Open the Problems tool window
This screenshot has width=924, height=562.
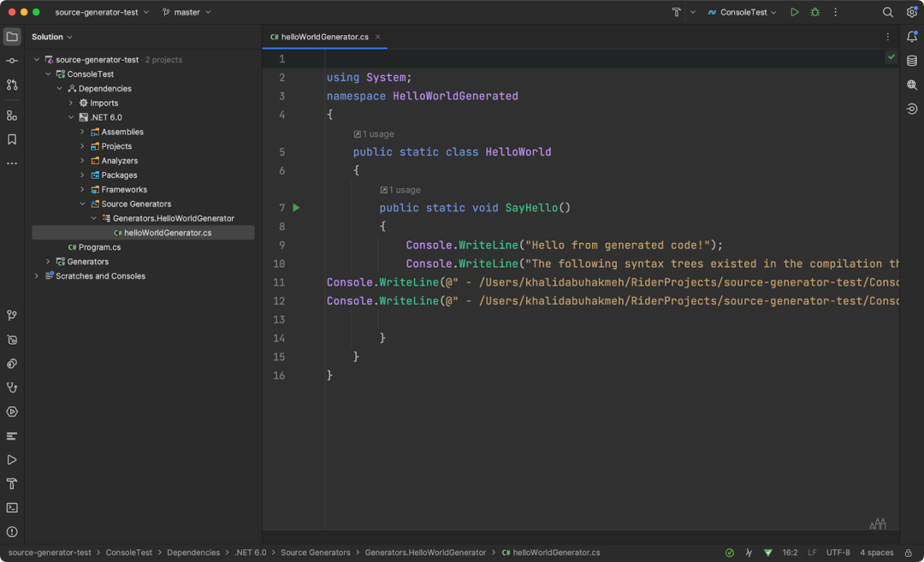12,532
